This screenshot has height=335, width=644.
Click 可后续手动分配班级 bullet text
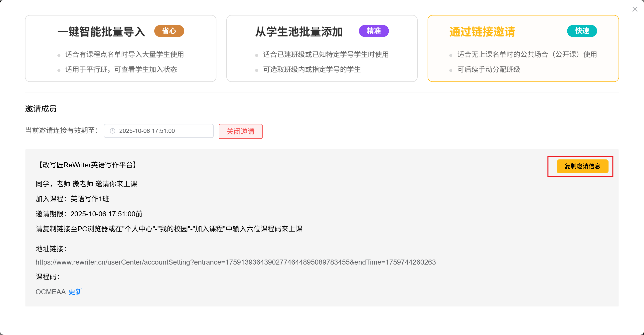pos(488,69)
